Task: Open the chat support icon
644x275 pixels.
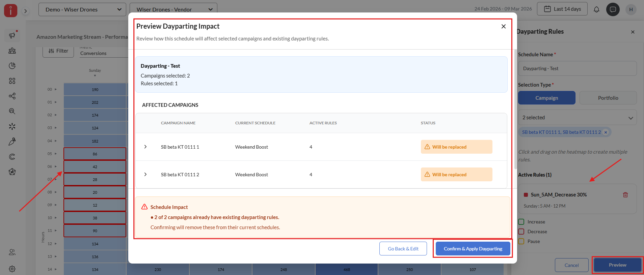Action: [x=613, y=9]
